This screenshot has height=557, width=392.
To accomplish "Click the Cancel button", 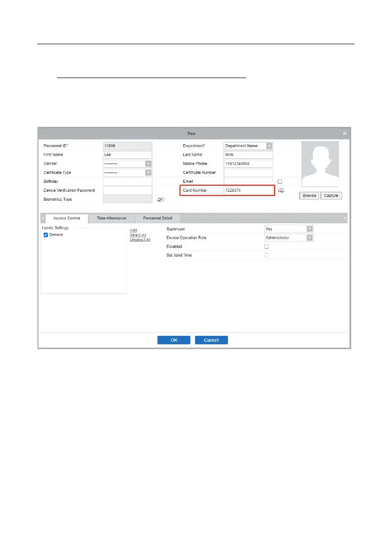I will 211,340.
